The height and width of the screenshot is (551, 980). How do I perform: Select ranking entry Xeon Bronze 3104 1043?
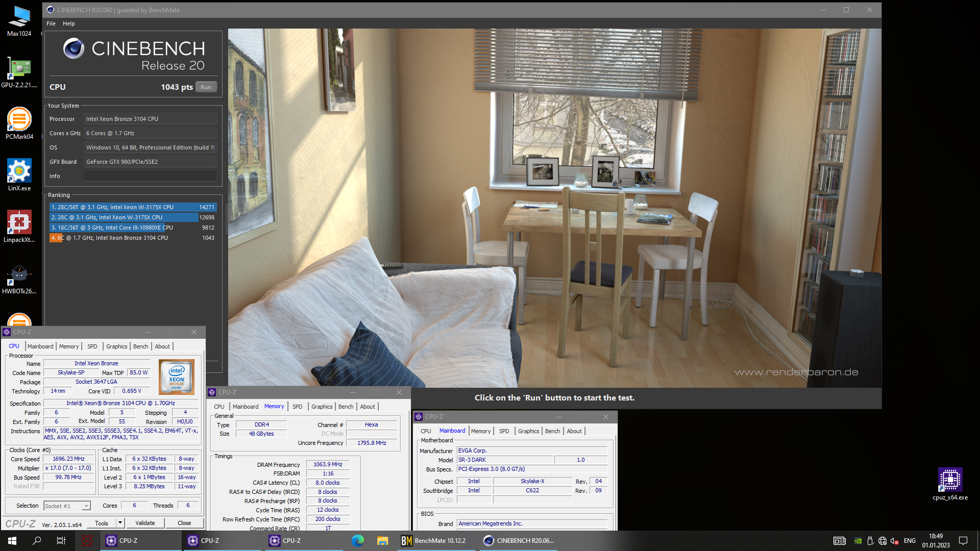pyautogui.click(x=133, y=238)
